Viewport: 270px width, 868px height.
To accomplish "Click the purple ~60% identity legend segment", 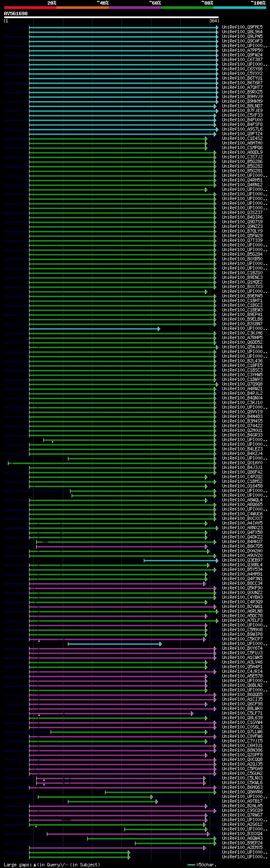I will click(x=135, y=7).
